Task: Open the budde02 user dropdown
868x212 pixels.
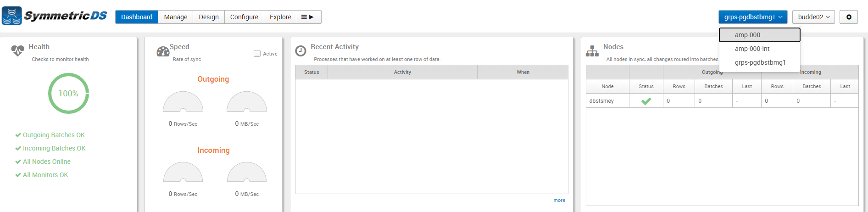Action: point(813,17)
